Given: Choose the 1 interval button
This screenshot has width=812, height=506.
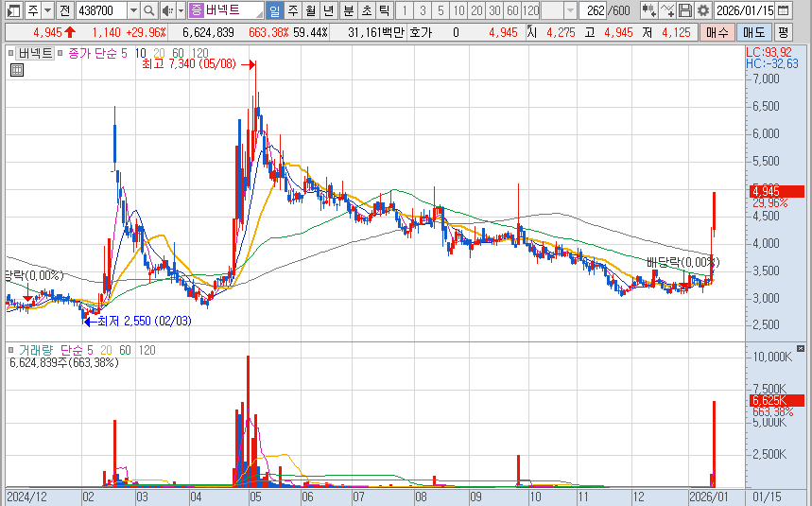Looking at the screenshot, I should pyautogui.click(x=405, y=9).
